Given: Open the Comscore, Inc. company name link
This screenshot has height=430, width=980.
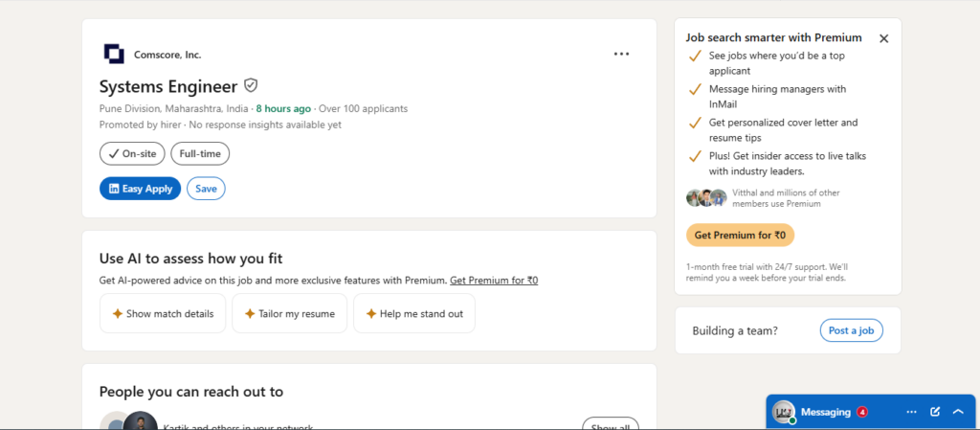Looking at the screenshot, I should 167,55.
